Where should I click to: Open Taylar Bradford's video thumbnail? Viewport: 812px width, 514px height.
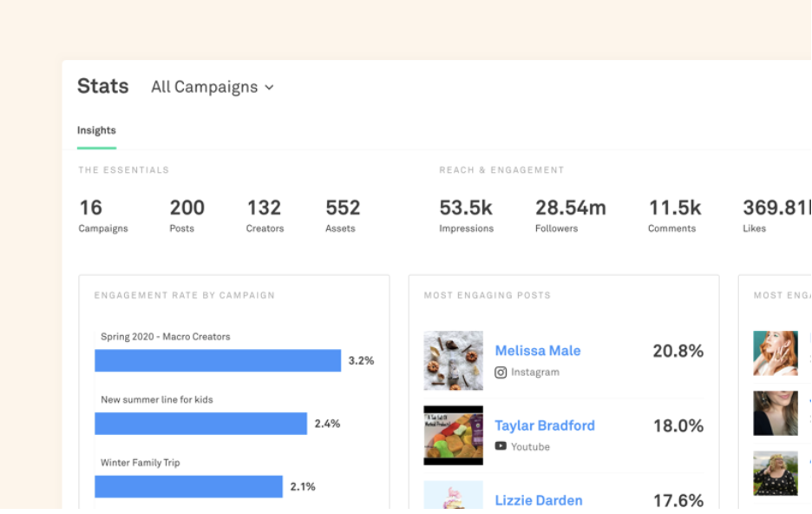[453, 435]
